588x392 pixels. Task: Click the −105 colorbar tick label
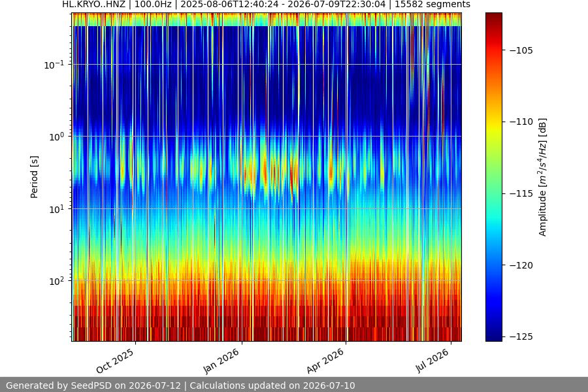tap(521, 50)
